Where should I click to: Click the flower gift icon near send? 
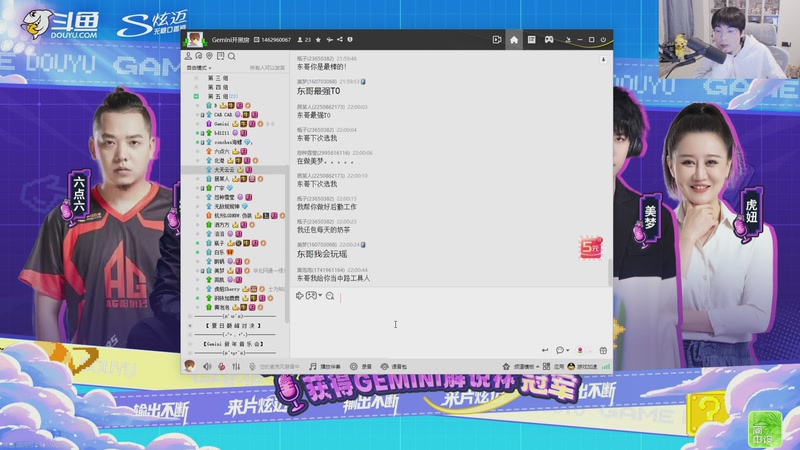(580, 351)
